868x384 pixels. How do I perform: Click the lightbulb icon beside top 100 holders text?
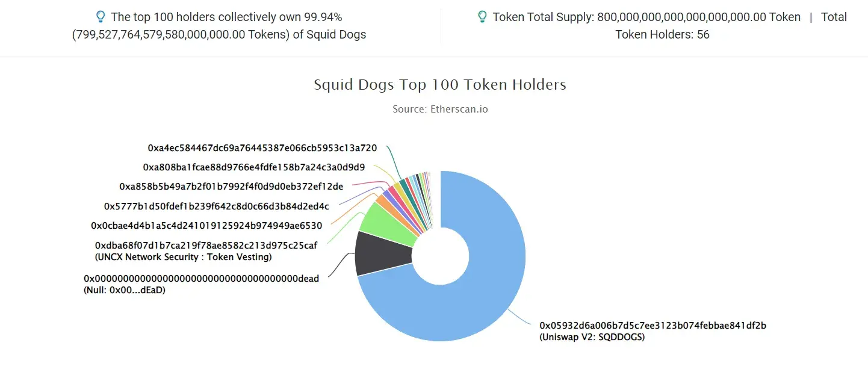[101, 16]
